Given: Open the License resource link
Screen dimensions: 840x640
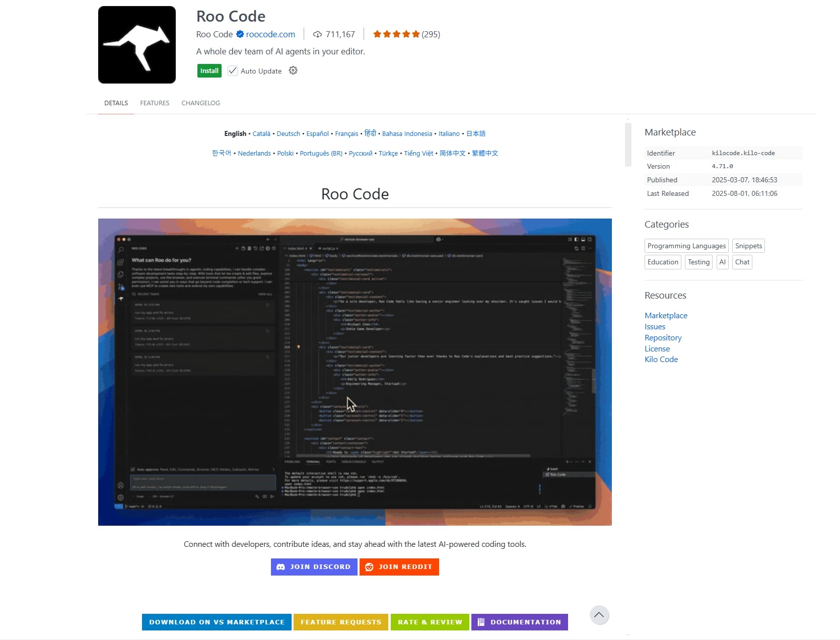Looking at the screenshot, I should click(x=657, y=349).
